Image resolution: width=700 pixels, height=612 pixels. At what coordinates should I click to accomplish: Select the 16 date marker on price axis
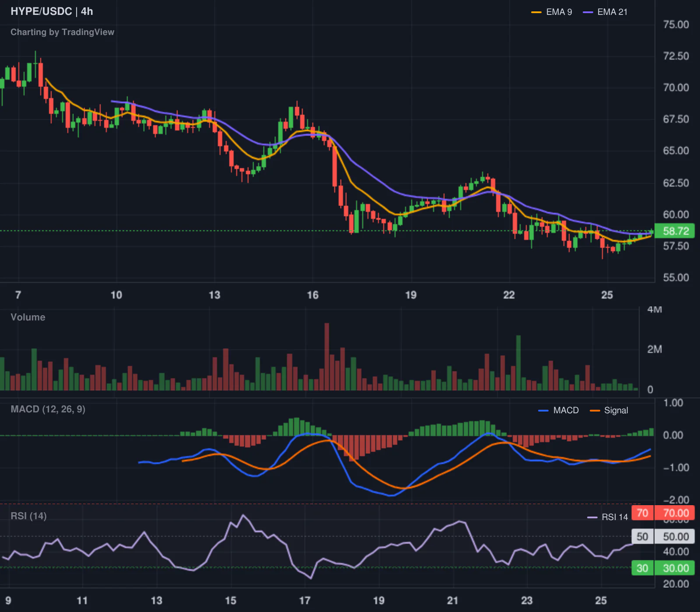click(x=313, y=295)
